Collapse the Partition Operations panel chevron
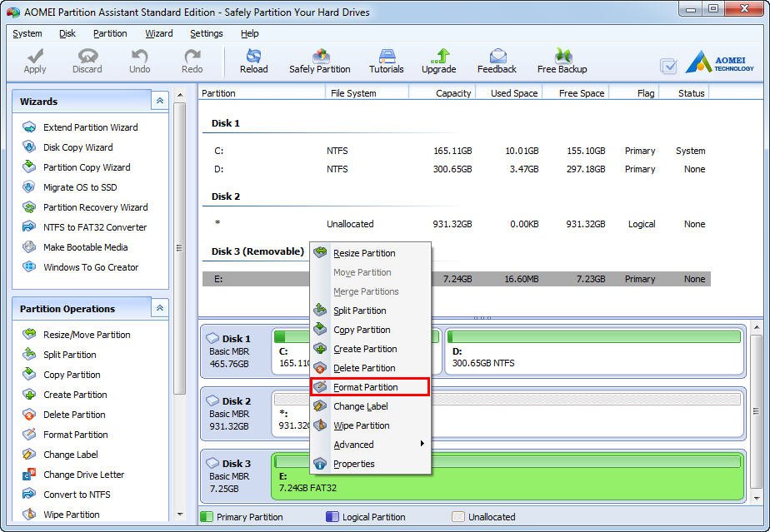 [160, 309]
